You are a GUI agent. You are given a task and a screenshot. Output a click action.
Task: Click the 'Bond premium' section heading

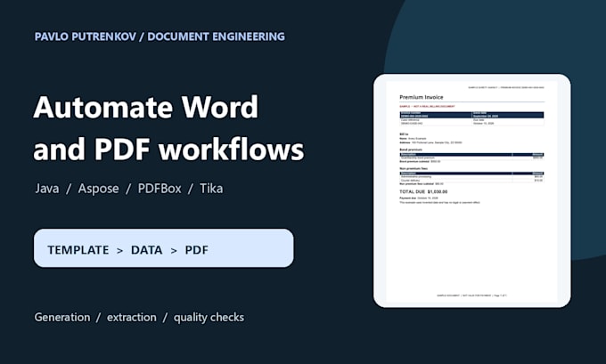[x=411, y=150]
